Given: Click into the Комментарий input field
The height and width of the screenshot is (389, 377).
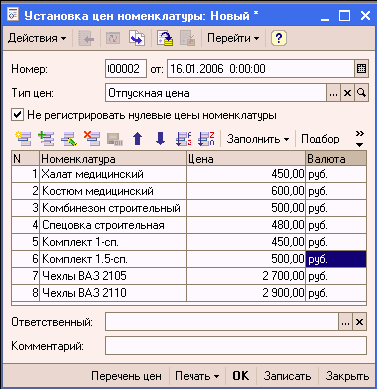Looking at the screenshot, I should coord(236,345).
